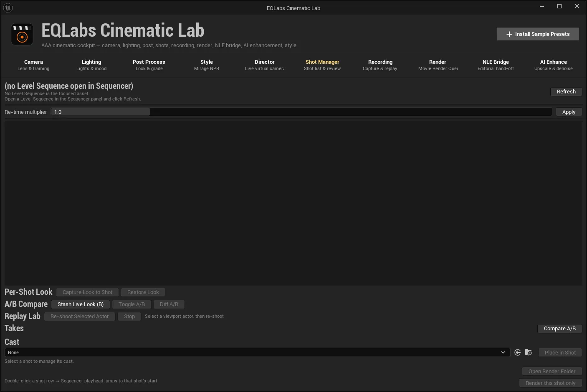Click plus icon on Install Sample Presets
The width and height of the screenshot is (587, 392).
[509, 34]
